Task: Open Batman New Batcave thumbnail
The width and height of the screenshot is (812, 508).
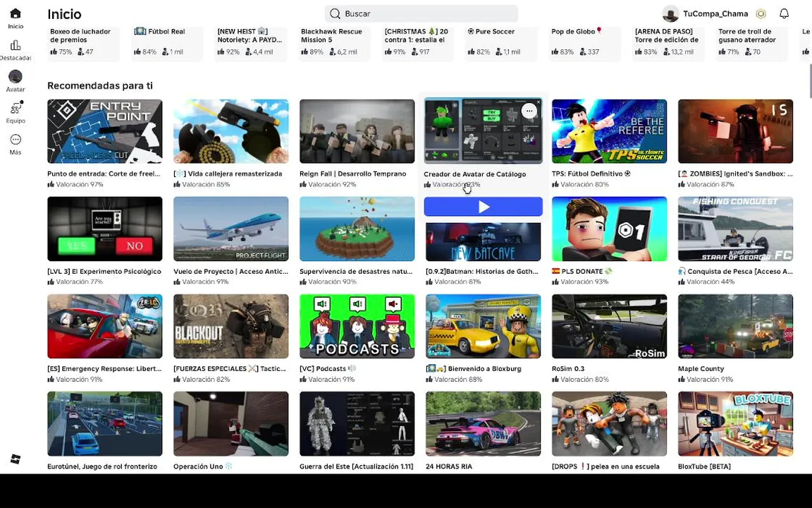Action: (483, 241)
